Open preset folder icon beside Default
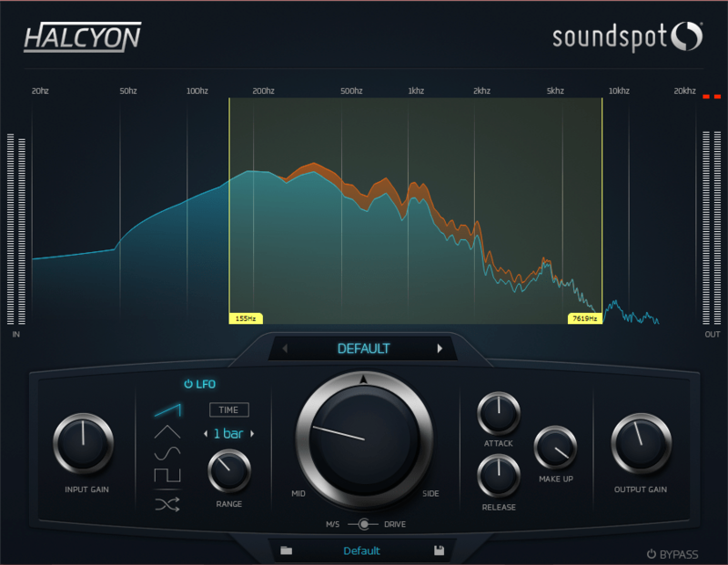 [286, 550]
